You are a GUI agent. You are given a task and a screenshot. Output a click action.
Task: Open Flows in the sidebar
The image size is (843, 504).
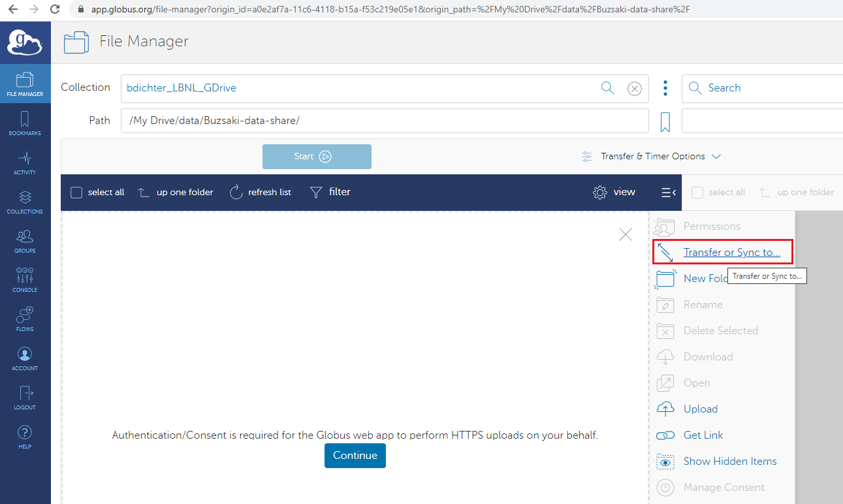click(x=25, y=319)
